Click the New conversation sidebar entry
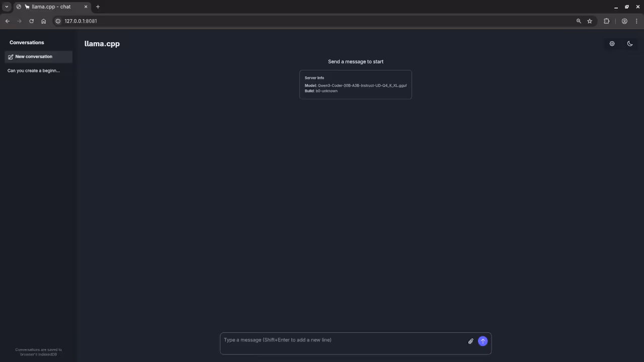Screen dimensions: 644x362 [x=34, y=57]
